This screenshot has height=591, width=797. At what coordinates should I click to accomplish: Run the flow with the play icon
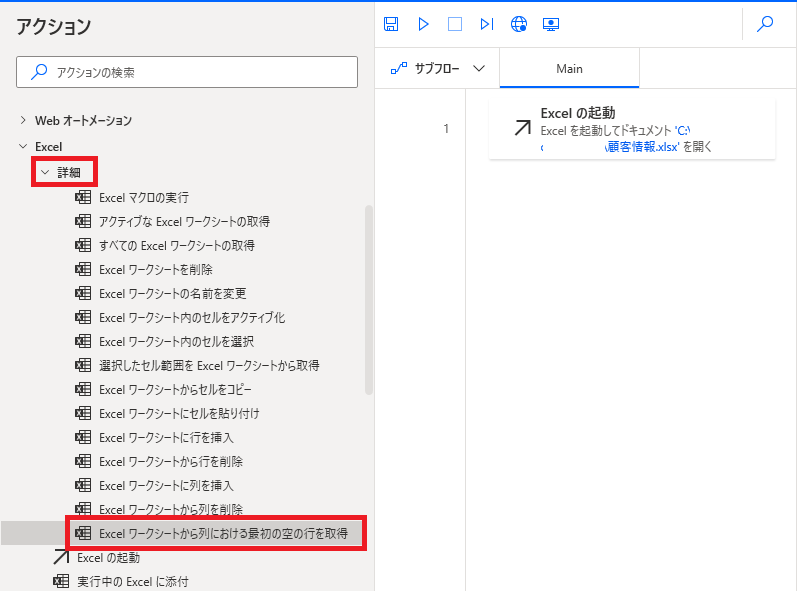coord(423,24)
